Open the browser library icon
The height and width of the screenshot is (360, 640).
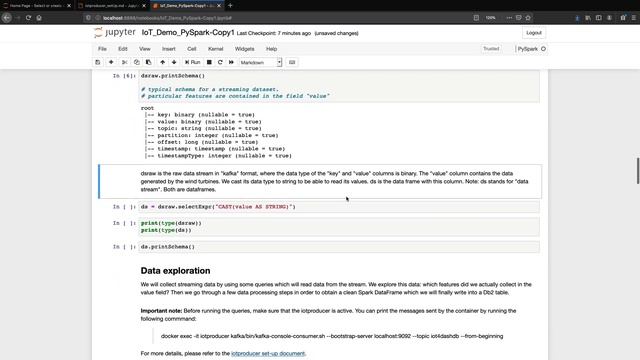click(588, 18)
